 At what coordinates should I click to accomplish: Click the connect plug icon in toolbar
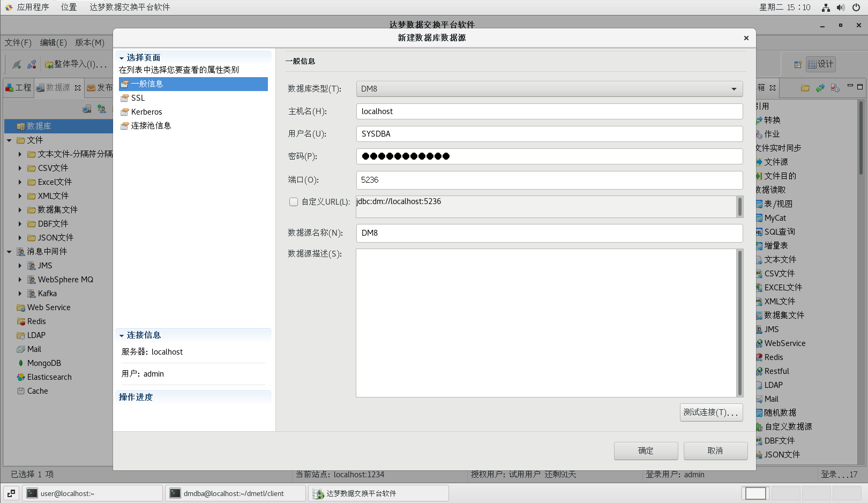pyautogui.click(x=17, y=64)
